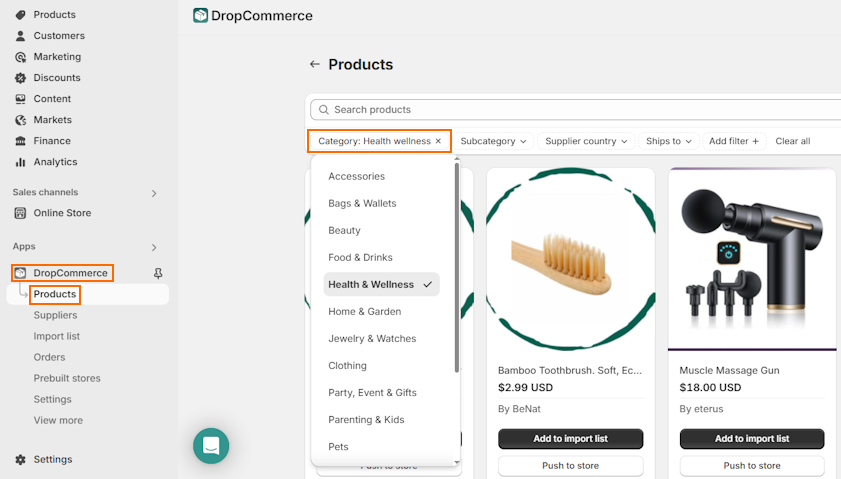841x479 pixels.
Task: Click supplier name By eterus
Action: click(701, 409)
